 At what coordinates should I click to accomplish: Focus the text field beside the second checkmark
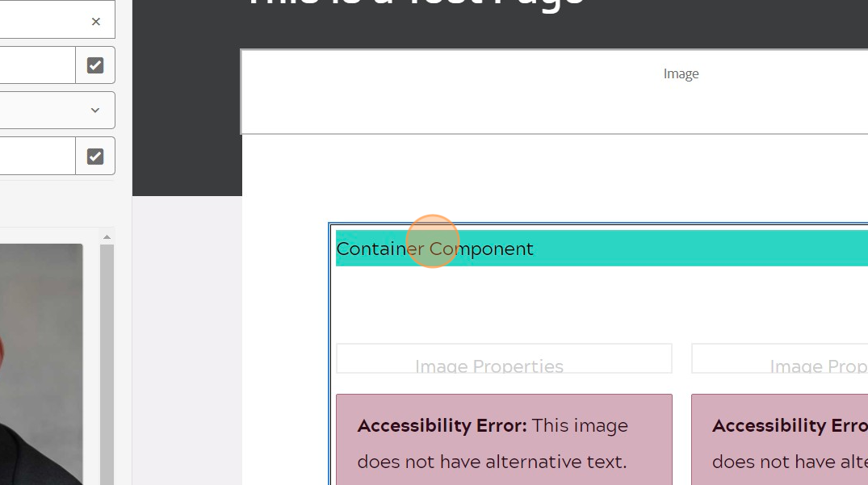coord(38,157)
